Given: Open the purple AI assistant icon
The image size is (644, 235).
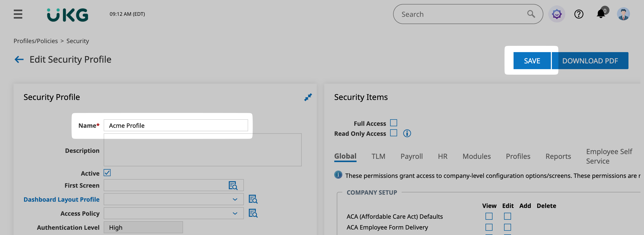Looking at the screenshot, I should [557, 14].
